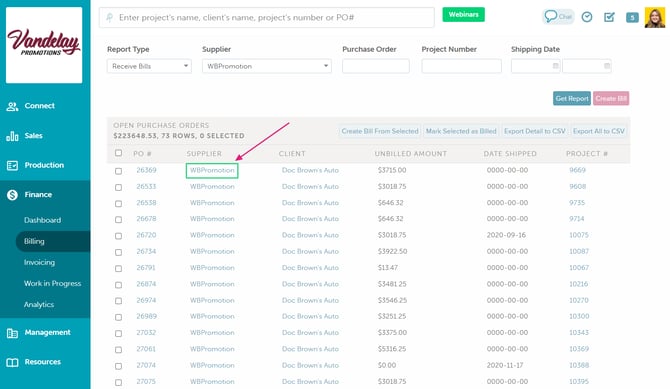The width and height of the screenshot is (670, 389).
Task: Click WBPromotion supplier in row 26369
Action: click(212, 170)
